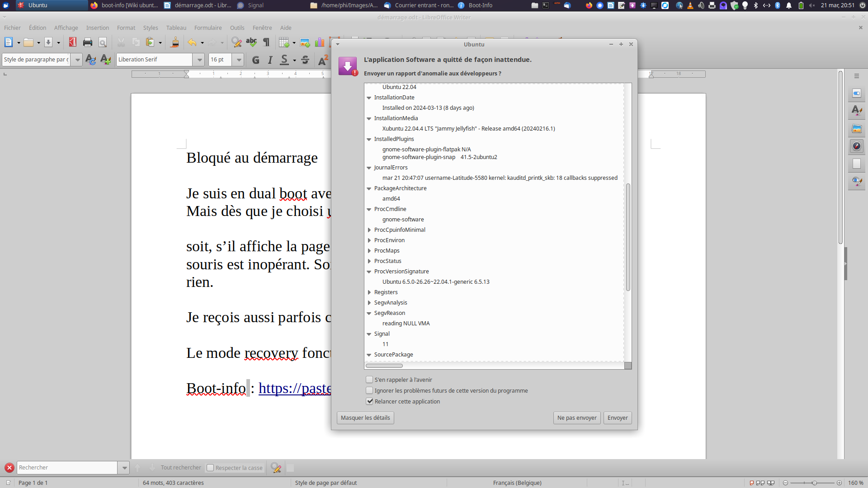This screenshot has width=868, height=488.
Task: Toggle formatting marks pilcrow icon
Action: [266, 42]
